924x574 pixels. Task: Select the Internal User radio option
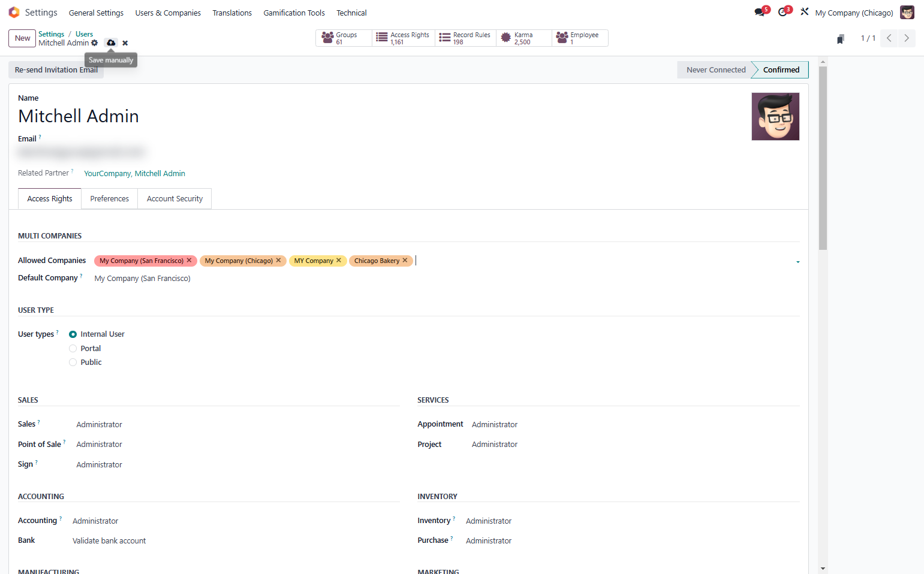point(73,334)
